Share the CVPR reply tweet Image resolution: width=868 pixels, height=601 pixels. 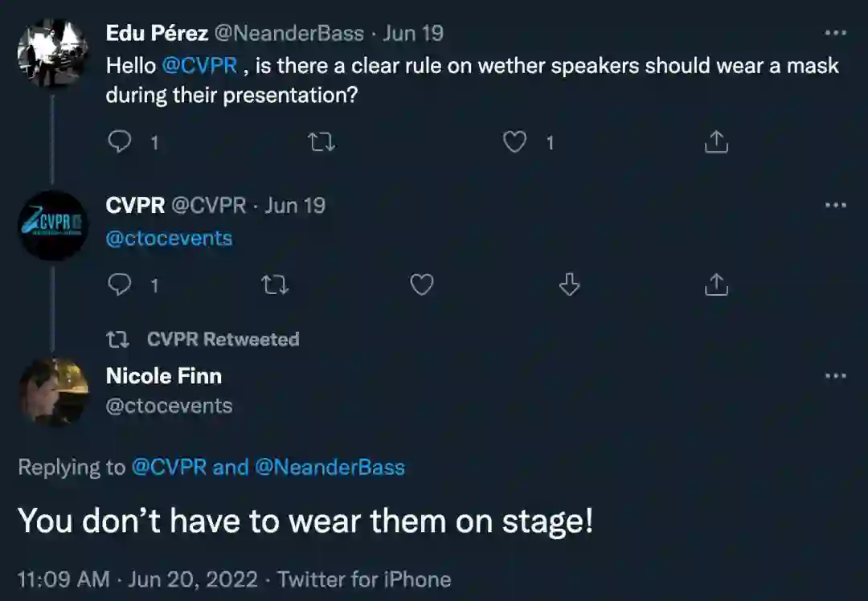coord(715,284)
